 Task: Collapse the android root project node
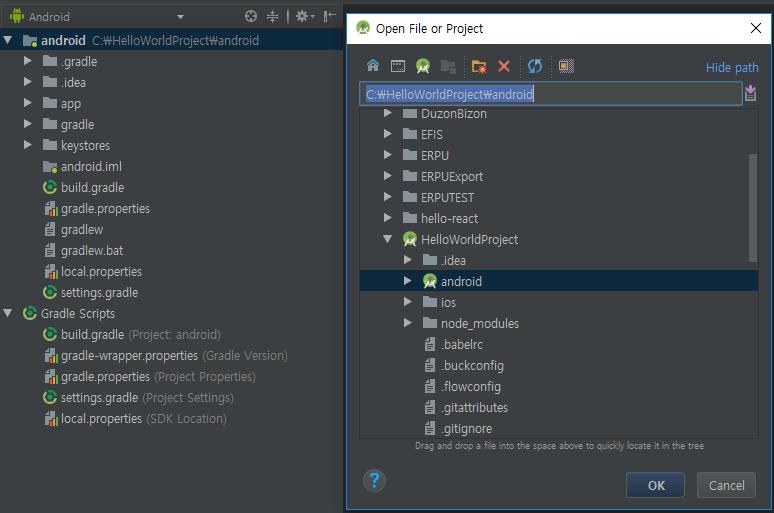[x=8, y=40]
